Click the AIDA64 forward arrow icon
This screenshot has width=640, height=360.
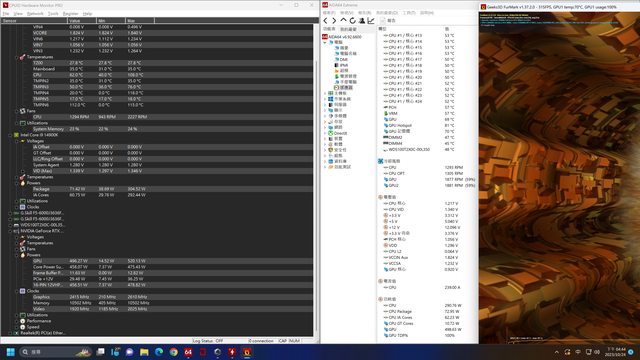(334, 20)
